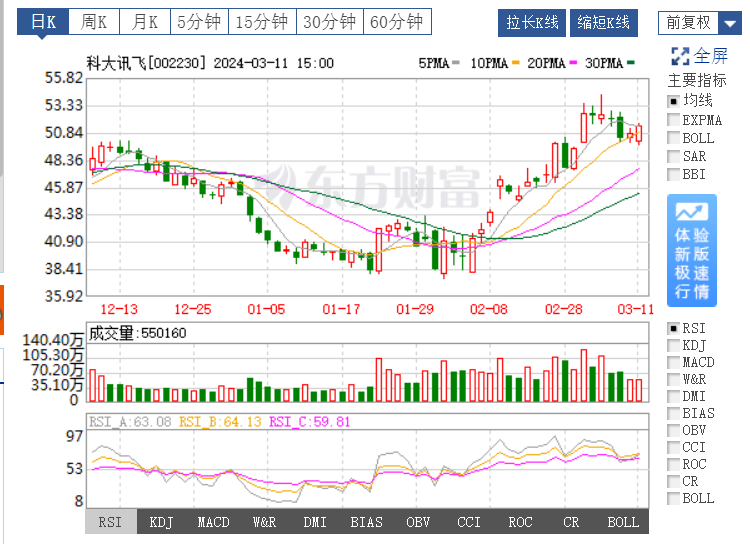This screenshot has height=544, width=750.
Task: Enable the ROC sub-indicator checkbox
Action: pyautogui.click(x=673, y=464)
